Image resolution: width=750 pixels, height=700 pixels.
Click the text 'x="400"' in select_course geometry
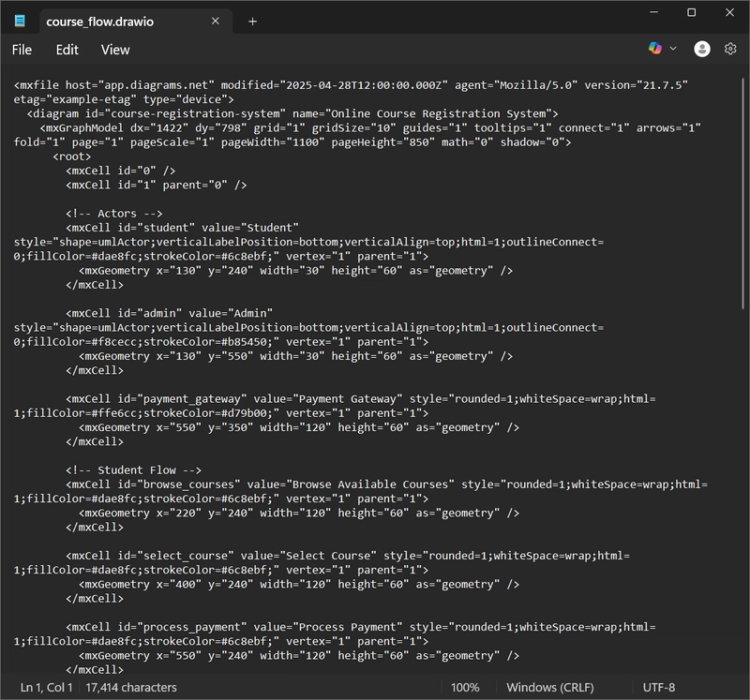pyautogui.click(x=179, y=585)
